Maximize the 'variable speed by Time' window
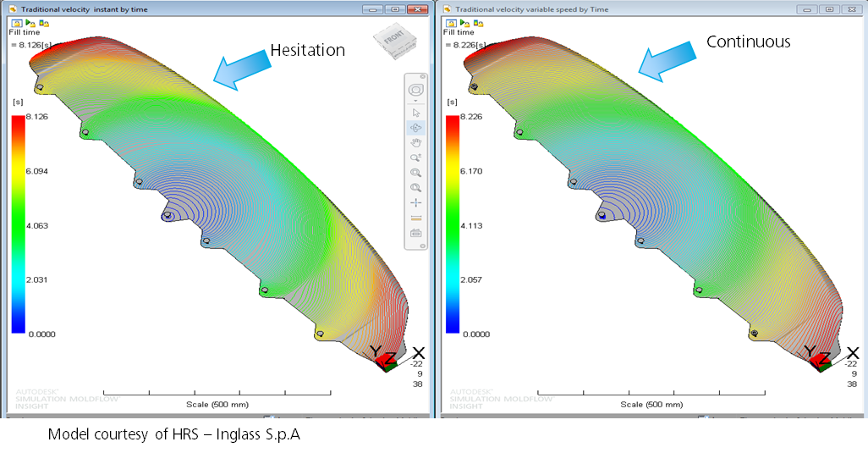This screenshot has width=868, height=453. pos(830,8)
